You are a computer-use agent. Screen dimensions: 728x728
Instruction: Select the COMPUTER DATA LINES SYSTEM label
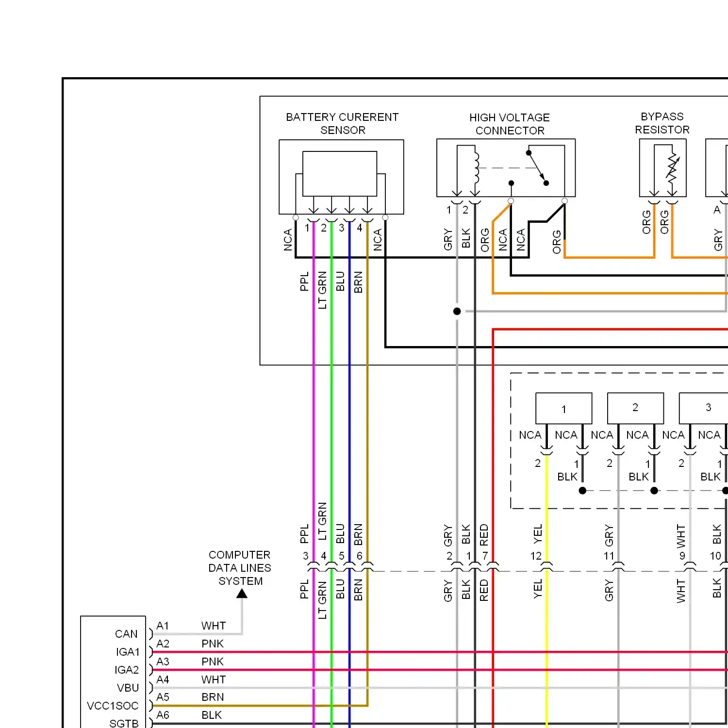[x=240, y=568]
